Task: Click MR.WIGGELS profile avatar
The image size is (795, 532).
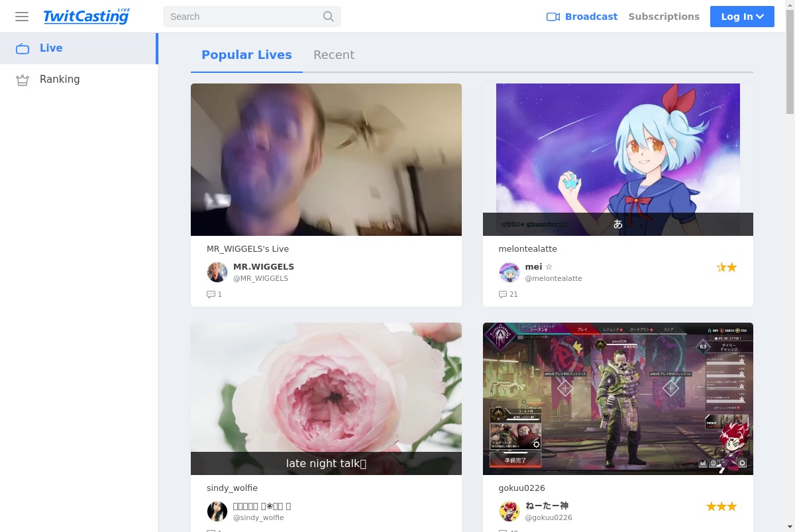Action: (x=217, y=272)
